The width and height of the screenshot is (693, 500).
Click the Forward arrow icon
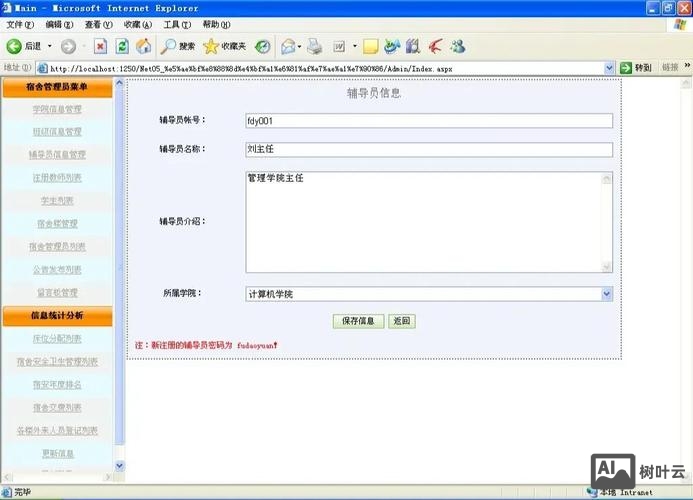click(x=68, y=46)
